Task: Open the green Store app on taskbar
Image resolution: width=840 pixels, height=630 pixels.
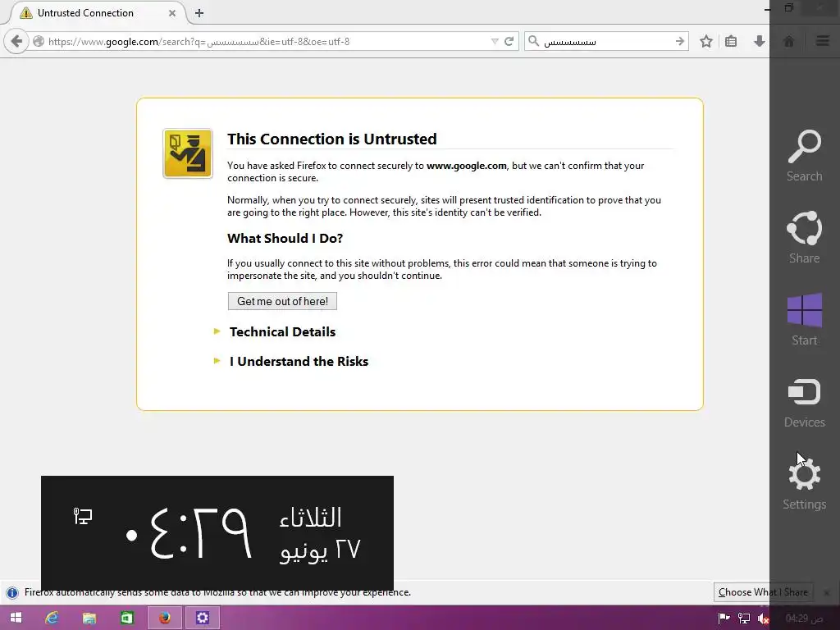Action: (x=127, y=618)
